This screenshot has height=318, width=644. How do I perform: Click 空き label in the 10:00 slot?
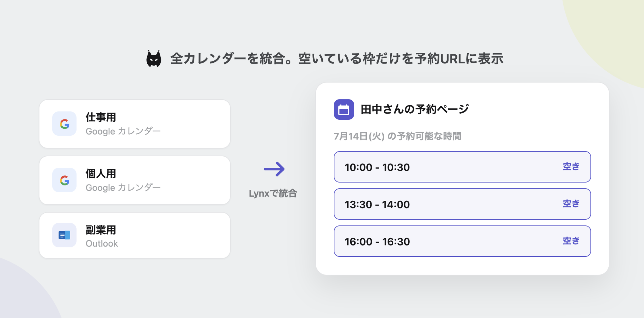(x=571, y=166)
